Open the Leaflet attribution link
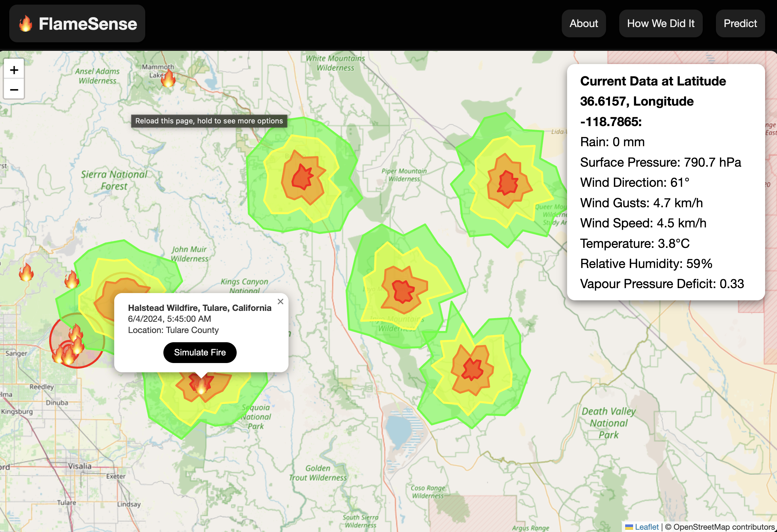Screen dimensions: 777x532 pyautogui.click(x=647, y=527)
